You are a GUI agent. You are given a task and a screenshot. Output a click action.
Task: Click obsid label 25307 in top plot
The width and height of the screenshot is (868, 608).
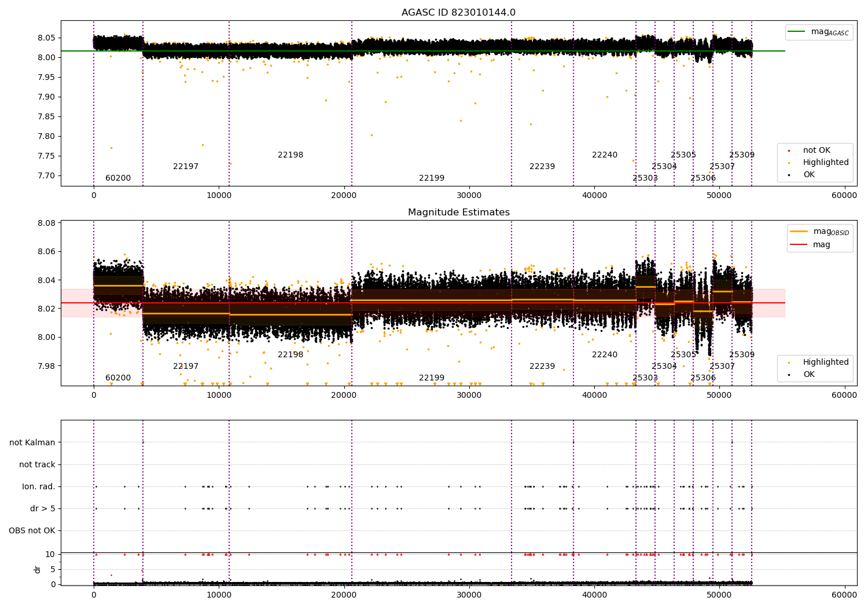pos(722,167)
